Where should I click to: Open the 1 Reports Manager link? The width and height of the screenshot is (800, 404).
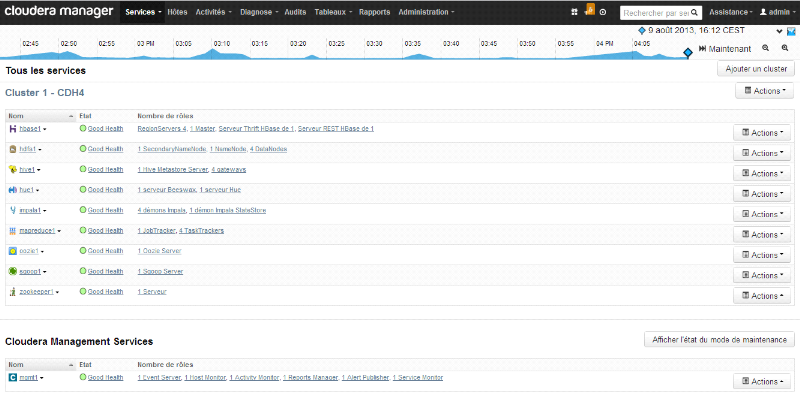coord(310,378)
